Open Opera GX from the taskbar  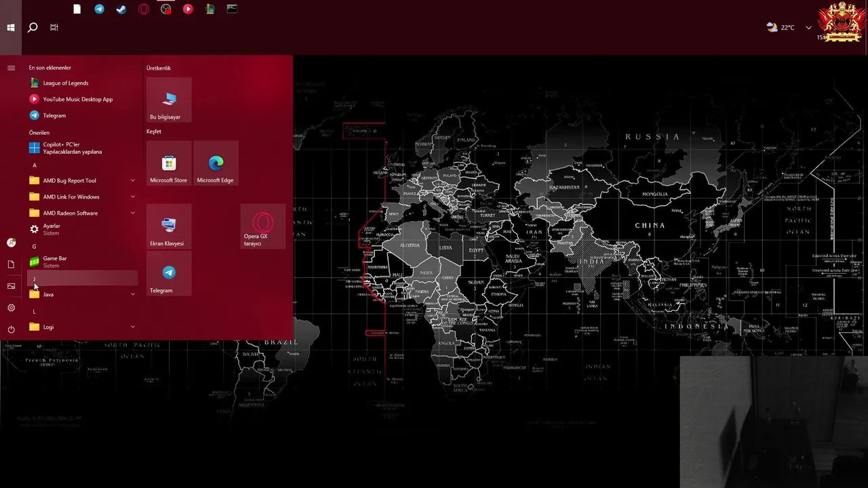coord(144,9)
